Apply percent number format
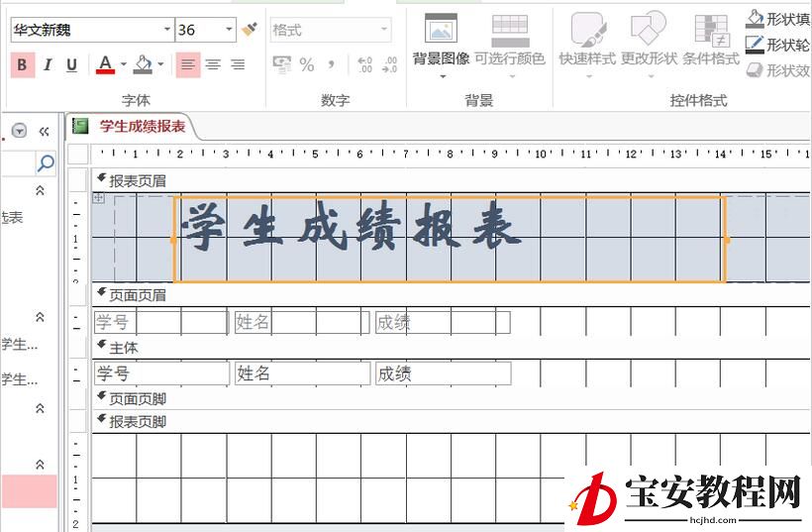This screenshot has height=532, width=812. click(x=307, y=64)
